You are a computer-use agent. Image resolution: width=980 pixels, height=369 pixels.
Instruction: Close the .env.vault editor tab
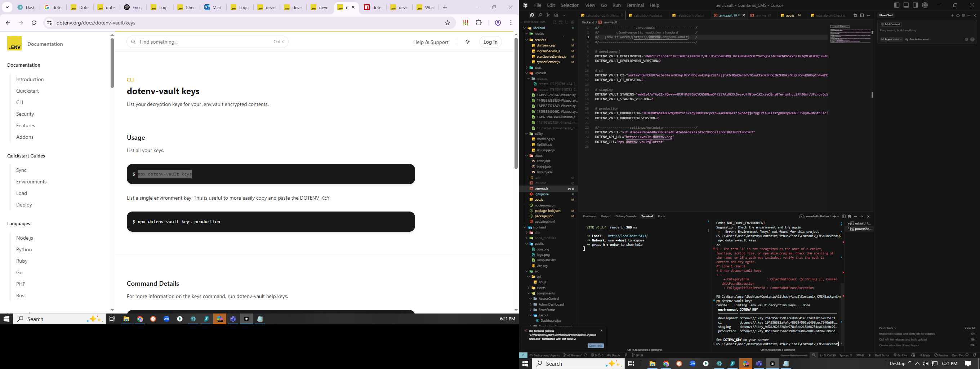click(744, 15)
